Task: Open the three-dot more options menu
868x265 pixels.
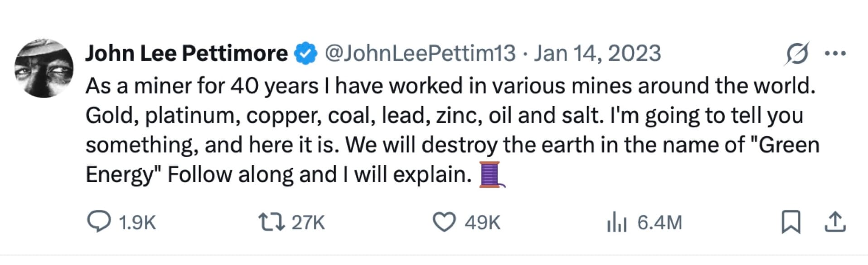Action: coord(835,54)
